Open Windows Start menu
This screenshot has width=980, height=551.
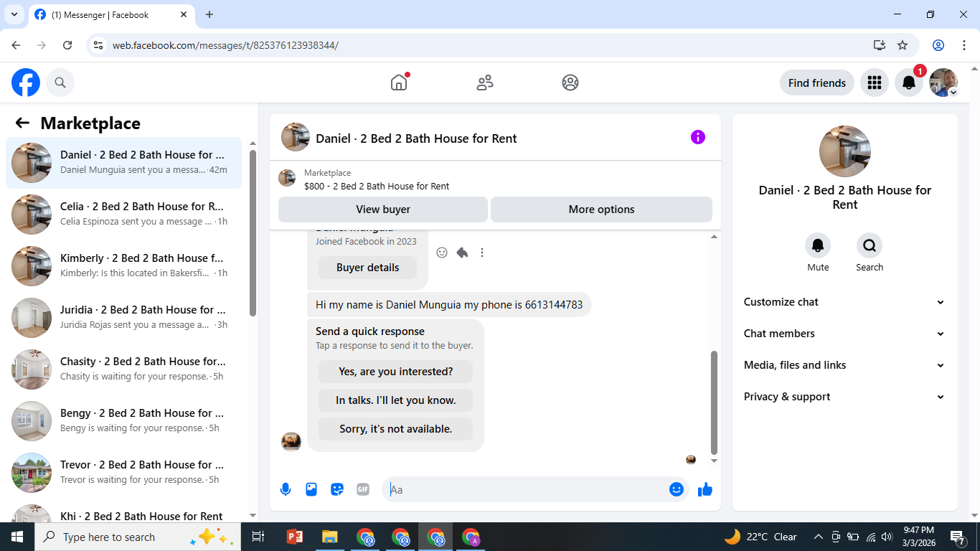click(17, 537)
